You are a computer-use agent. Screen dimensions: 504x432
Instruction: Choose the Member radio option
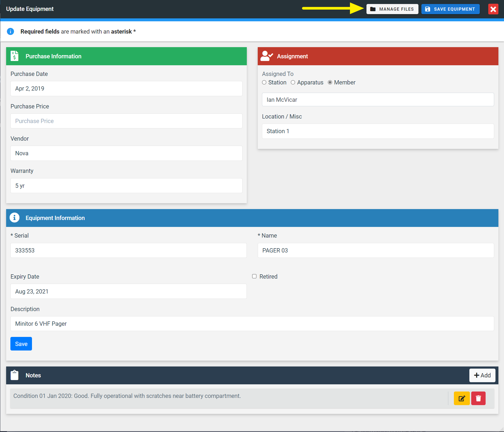[330, 83]
